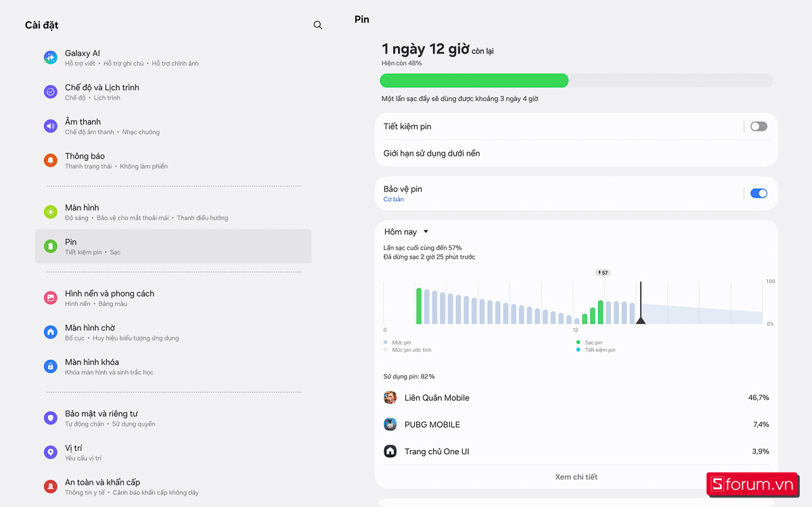
Task: Click Xem chi tiết button
Action: click(576, 477)
